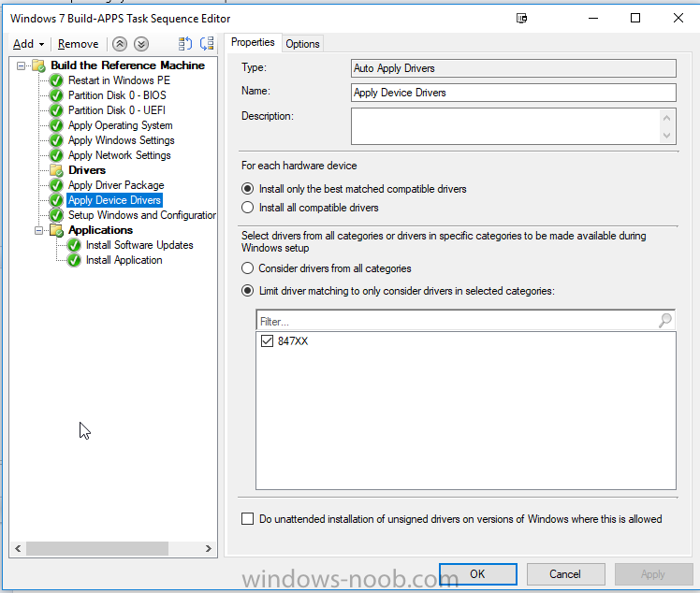The image size is (700, 593).
Task: Click the tree horizontal scrollbar thumb
Action: [x=97, y=548]
